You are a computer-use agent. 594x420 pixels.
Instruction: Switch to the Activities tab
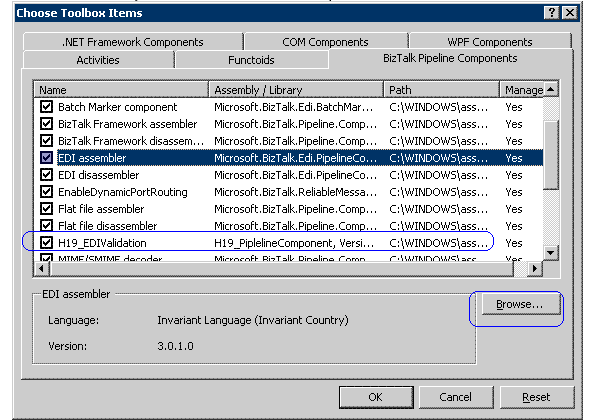tap(98, 60)
